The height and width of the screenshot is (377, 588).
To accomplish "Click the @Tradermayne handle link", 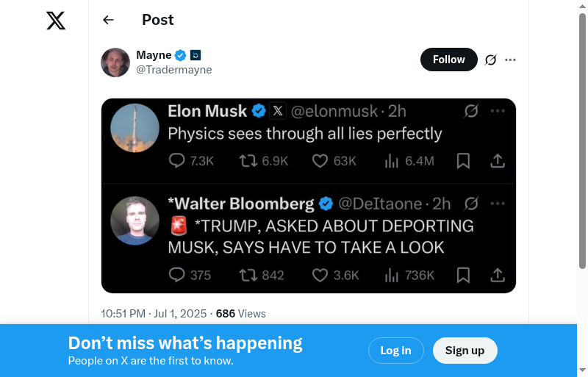I will [x=174, y=70].
